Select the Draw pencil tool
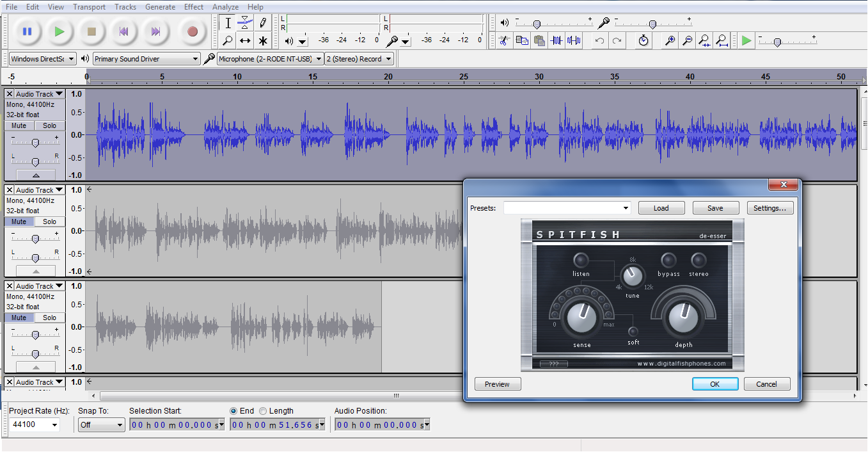 click(263, 24)
